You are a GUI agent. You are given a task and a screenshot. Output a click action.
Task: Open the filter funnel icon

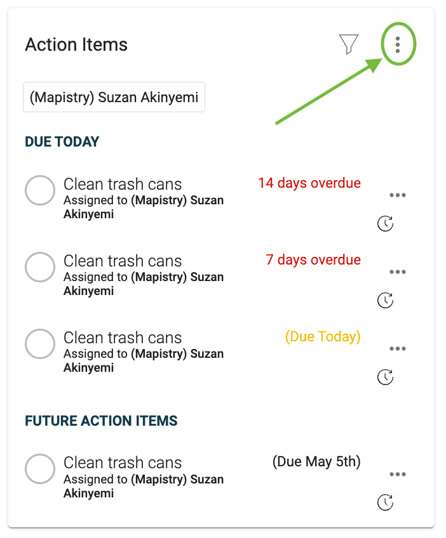click(349, 44)
